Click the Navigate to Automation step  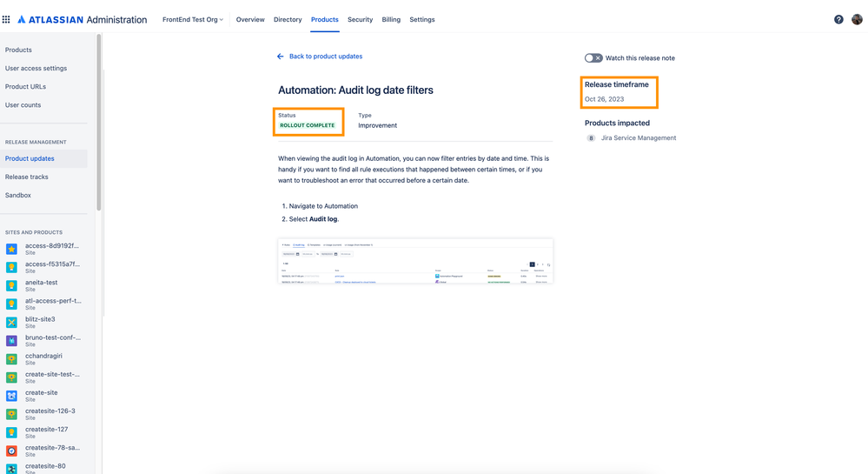(x=323, y=206)
